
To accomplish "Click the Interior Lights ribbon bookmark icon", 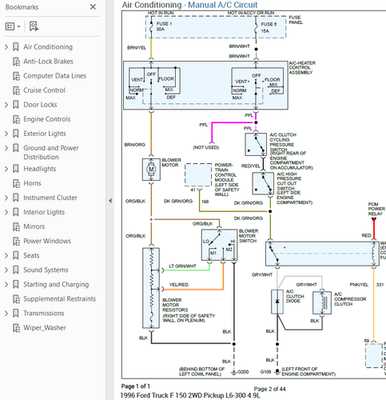I will (x=16, y=212).
